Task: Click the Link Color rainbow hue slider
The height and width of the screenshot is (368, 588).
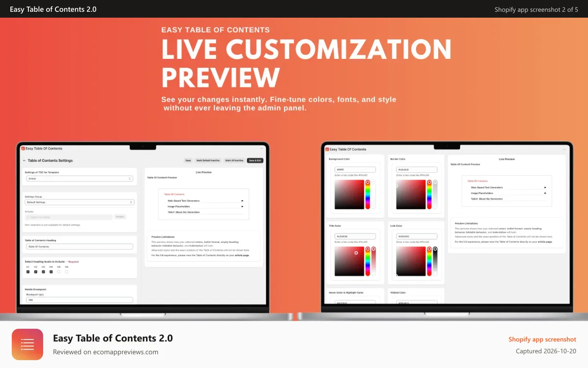Action: (x=429, y=261)
